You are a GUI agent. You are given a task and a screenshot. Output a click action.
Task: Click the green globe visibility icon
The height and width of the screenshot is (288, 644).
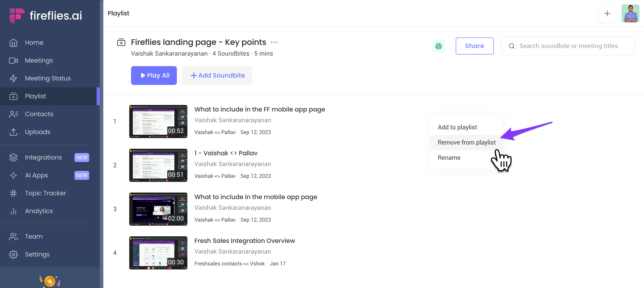(439, 46)
